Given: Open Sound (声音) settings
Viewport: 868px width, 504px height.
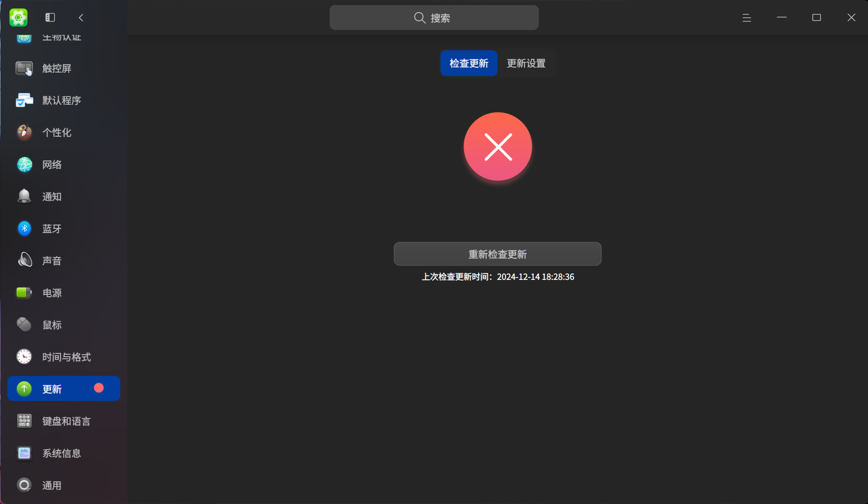Looking at the screenshot, I should [x=51, y=260].
